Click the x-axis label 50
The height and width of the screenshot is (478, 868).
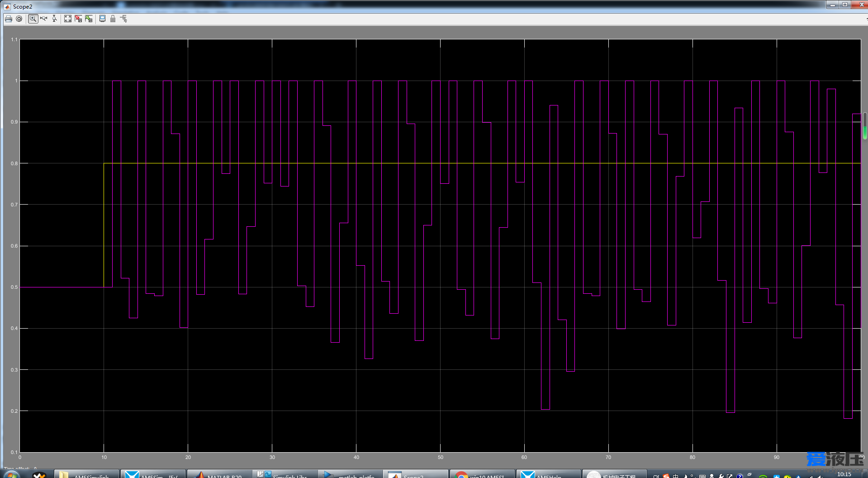tap(440, 457)
